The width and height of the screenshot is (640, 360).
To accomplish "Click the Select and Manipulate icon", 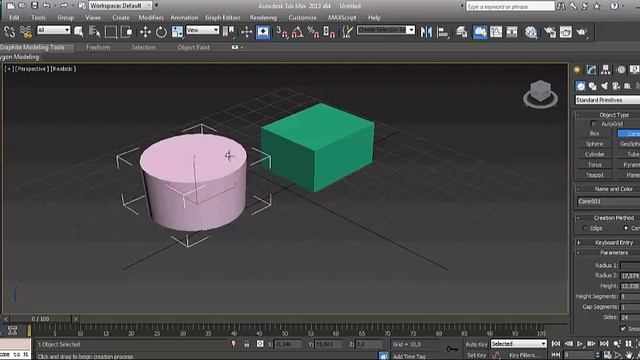I will pyautogui.click(x=247, y=32).
